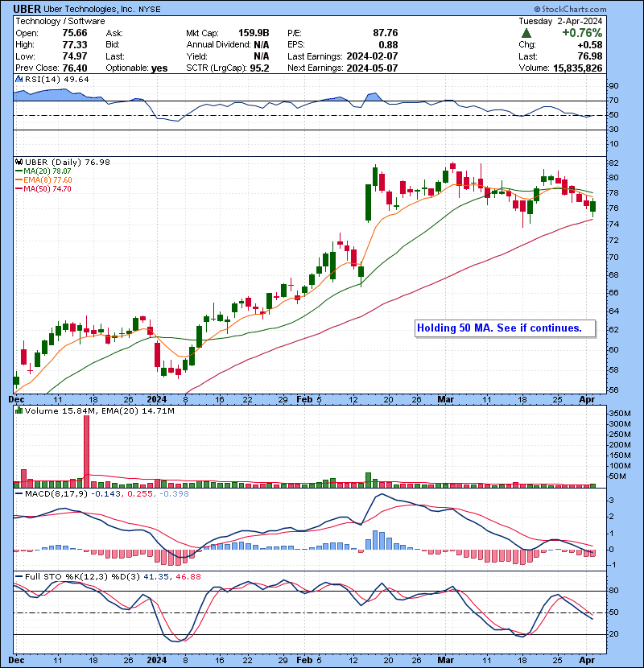Image resolution: width=644 pixels, height=668 pixels.
Task: Click the MACD(8,17,9) indicator label
Action: coord(56,494)
